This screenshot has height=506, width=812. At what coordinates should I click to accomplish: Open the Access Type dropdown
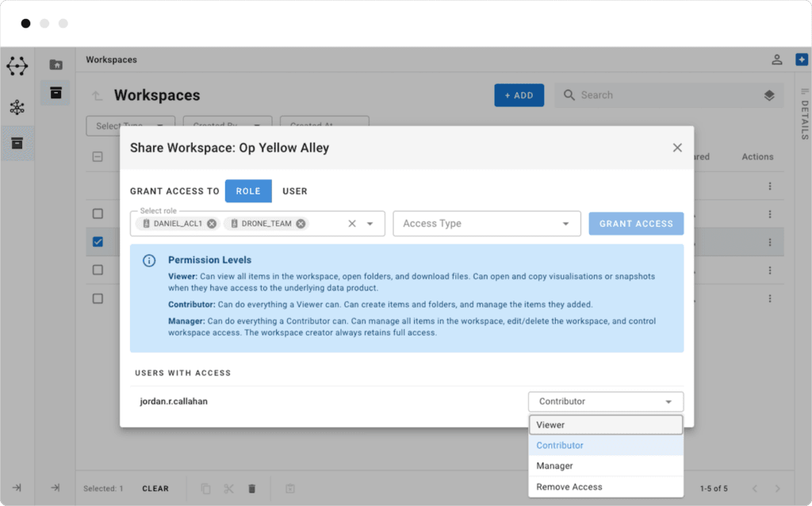coord(487,224)
